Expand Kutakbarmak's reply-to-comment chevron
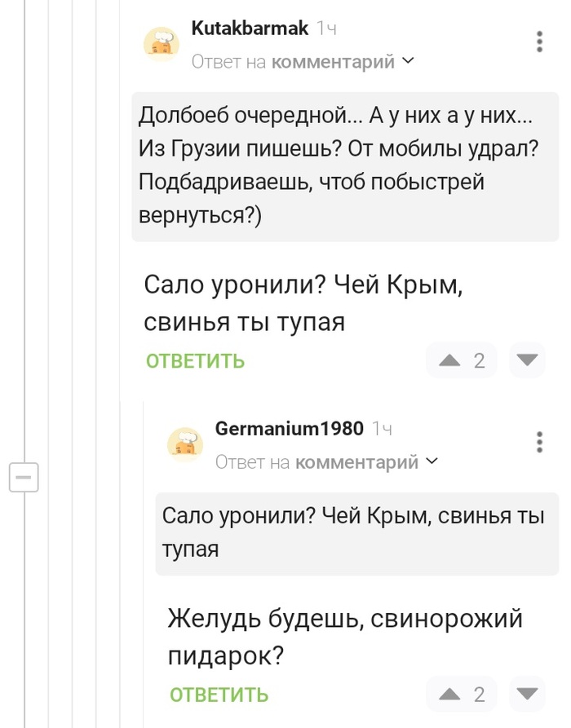Image resolution: width=571 pixels, height=728 pixels. [409, 61]
